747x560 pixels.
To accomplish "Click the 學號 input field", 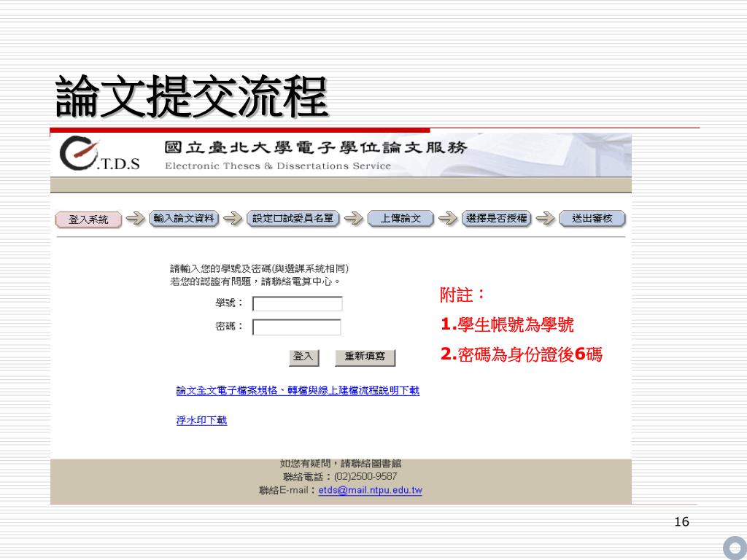I will point(298,304).
